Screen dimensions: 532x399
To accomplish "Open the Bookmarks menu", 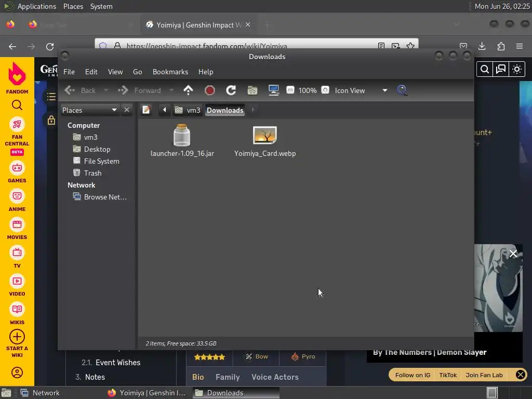I will pyautogui.click(x=170, y=72).
